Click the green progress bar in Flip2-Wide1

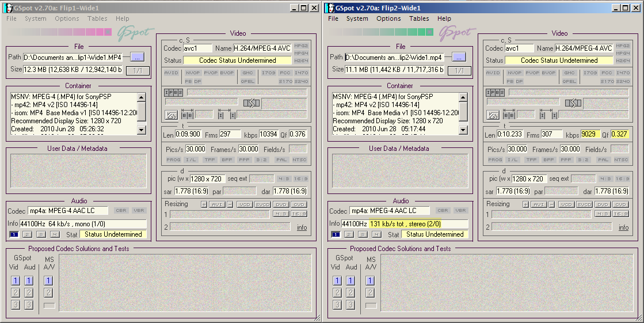pos(381,32)
